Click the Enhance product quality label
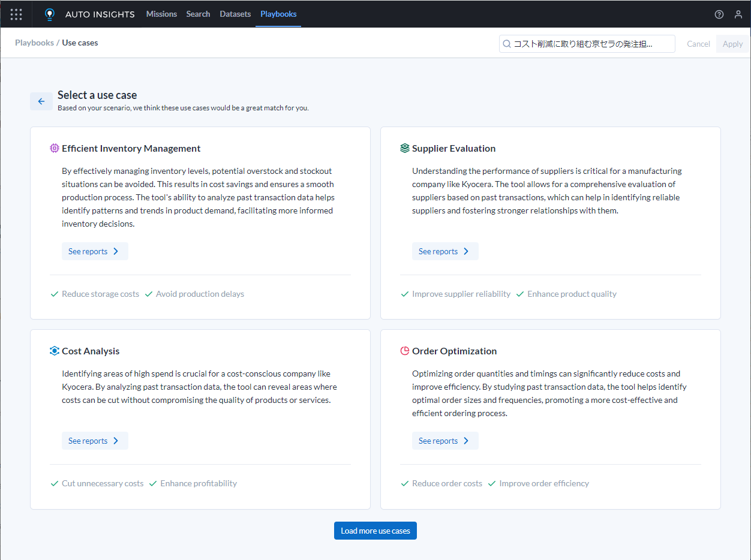The height and width of the screenshot is (560, 751). pyautogui.click(x=572, y=294)
